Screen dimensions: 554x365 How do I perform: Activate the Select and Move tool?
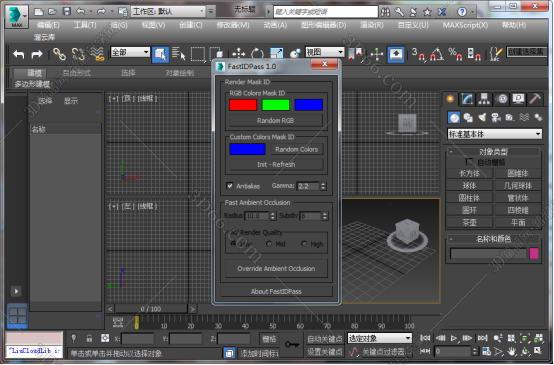point(239,54)
